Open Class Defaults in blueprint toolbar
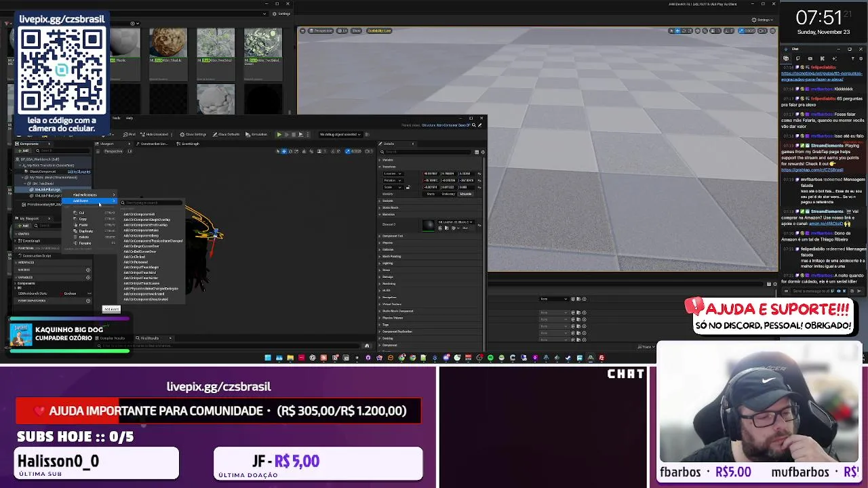This screenshot has height=488, width=868. (x=226, y=134)
